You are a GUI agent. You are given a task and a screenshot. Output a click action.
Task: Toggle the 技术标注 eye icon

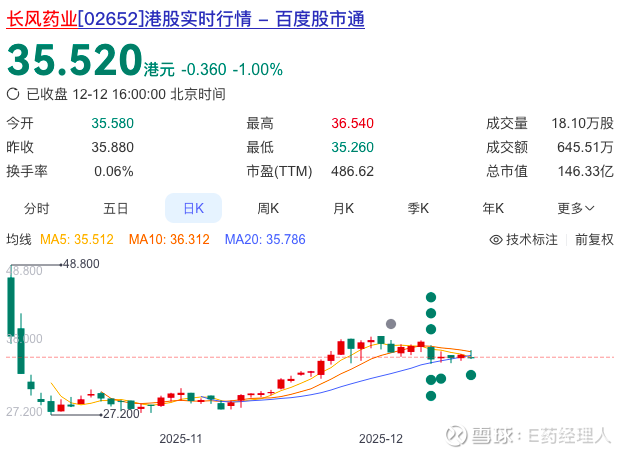(x=496, y=240)
